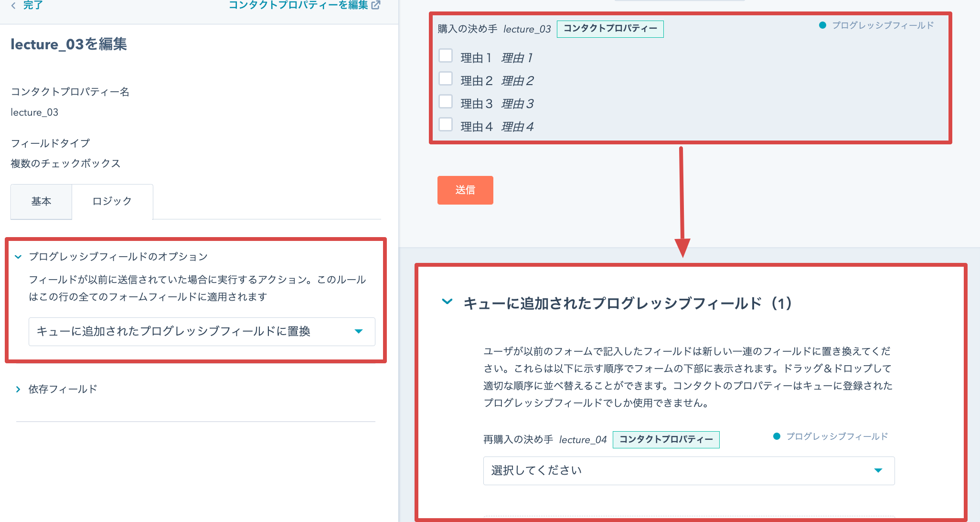Check the 理由３ checkbox
The image size is (980, 522).
click(446, 101)
